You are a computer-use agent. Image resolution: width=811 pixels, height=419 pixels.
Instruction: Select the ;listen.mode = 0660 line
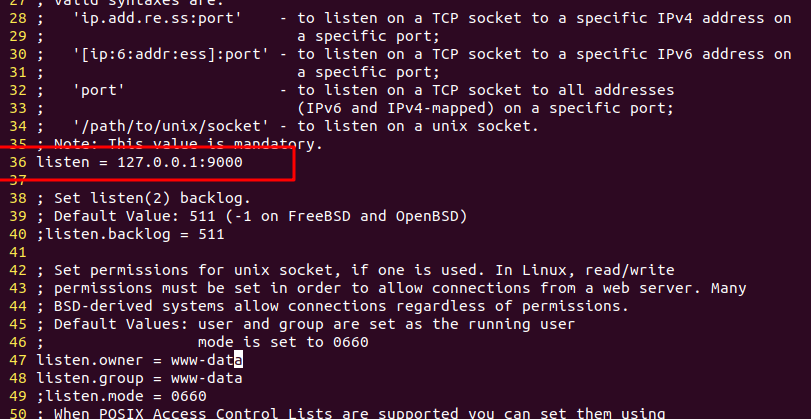[122, 396]
